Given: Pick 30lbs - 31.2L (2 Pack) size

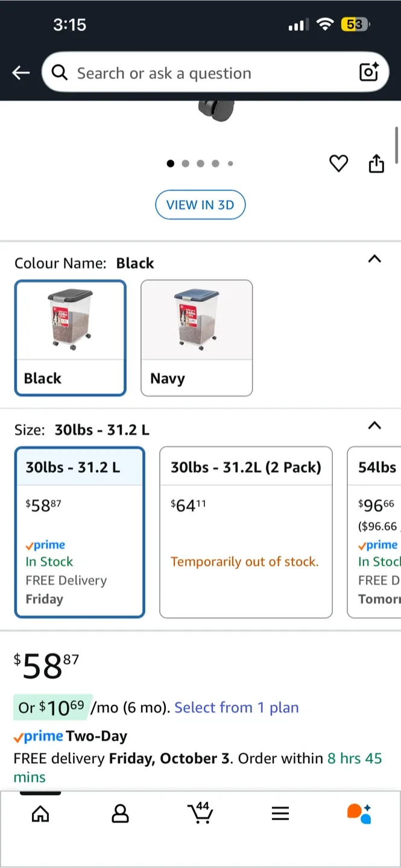Looking at the screenshot, I should [x=245, y=532].
